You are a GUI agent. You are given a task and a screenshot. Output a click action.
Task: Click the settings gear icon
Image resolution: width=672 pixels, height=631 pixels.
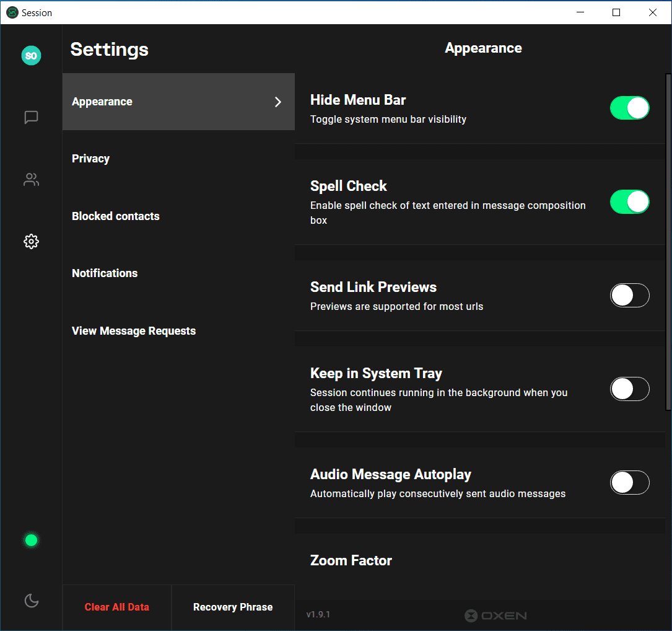(31, 241)
